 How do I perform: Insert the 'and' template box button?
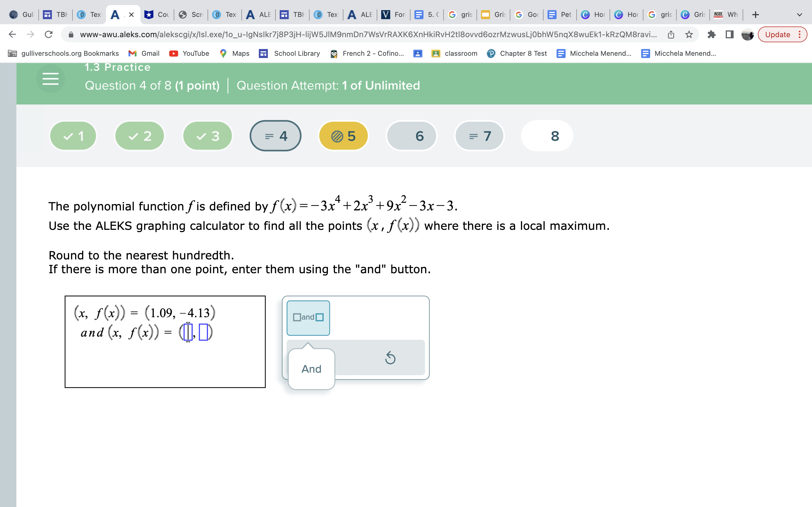tap(308, 317)
